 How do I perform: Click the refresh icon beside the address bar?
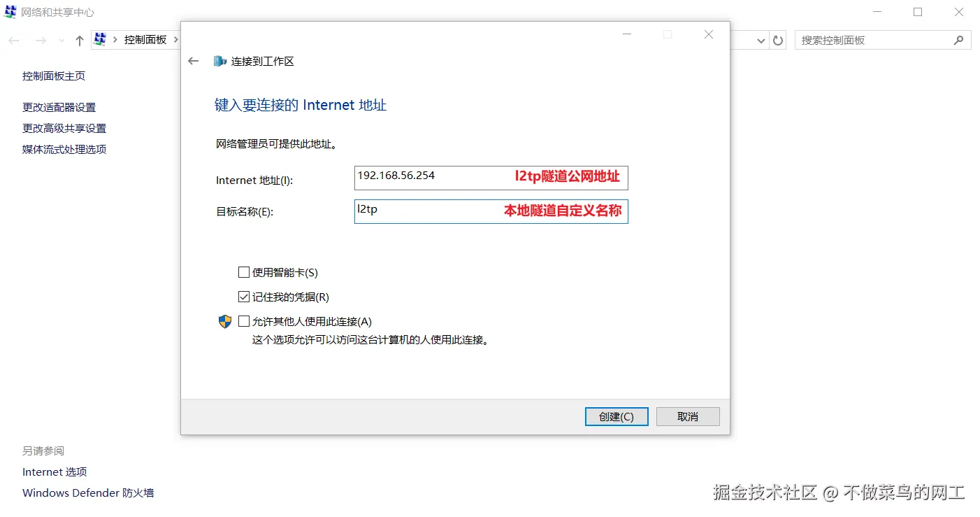click(x=778, y=40)
